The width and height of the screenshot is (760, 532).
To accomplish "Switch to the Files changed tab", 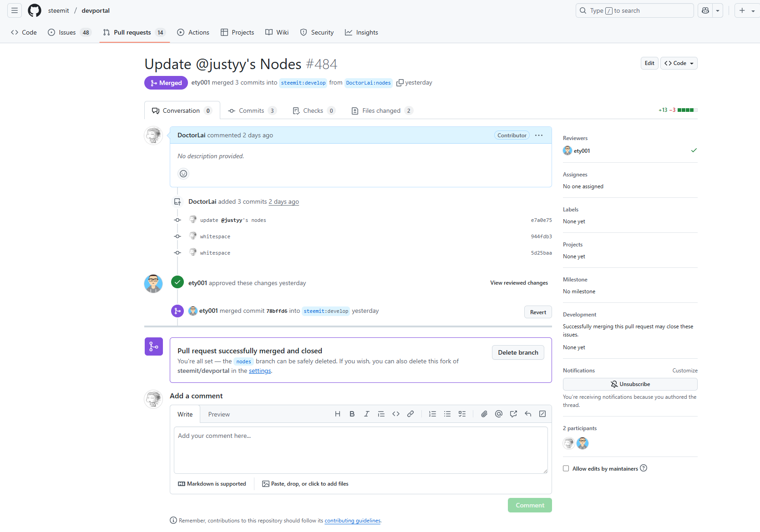I will (382, 110).
